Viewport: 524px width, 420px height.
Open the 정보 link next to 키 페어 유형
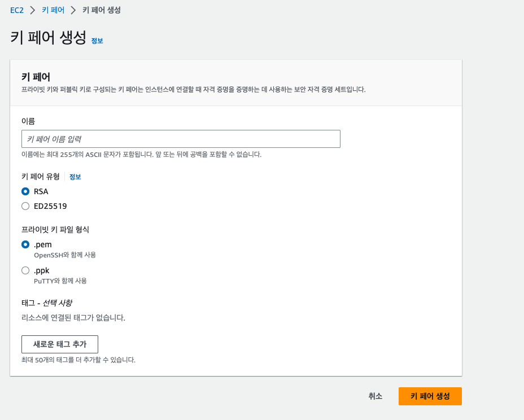pos(75,177)
